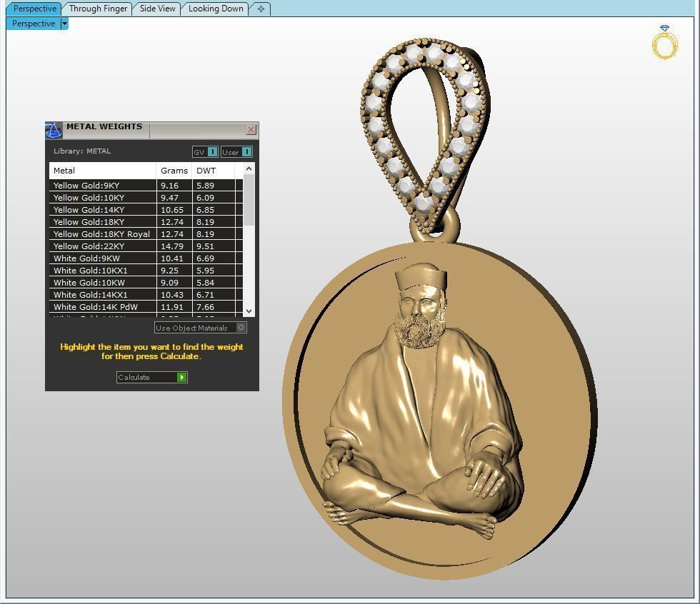Switch to the Side View tab
The height and width of the screenshot is (604, 700).
(157, 9)
